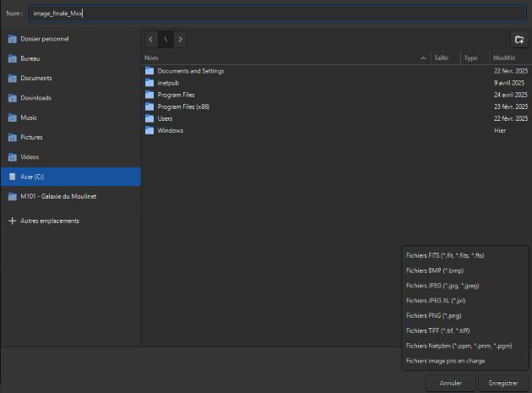Open the M101 - Galaxie du Moulinet bookmark
Viewport: 532px width, 393px height.
[57, 196]
